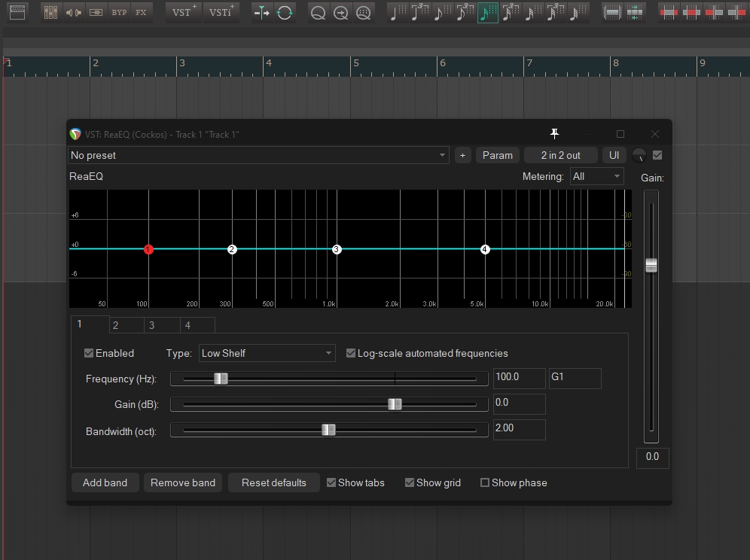
Task: Expand the Metering dropdown set to All
Action: [596, 176]
